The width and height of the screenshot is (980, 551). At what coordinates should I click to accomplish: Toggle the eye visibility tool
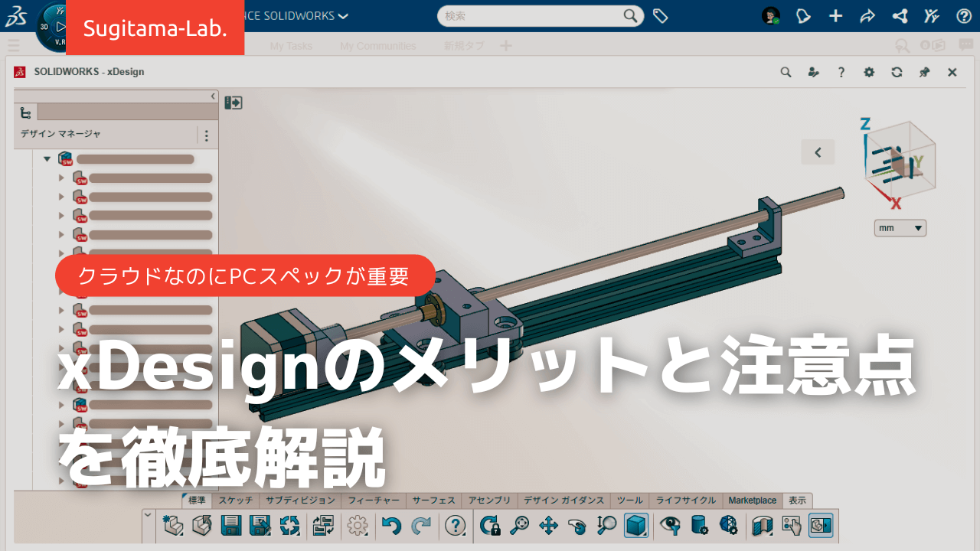click(x=671, y=525)
